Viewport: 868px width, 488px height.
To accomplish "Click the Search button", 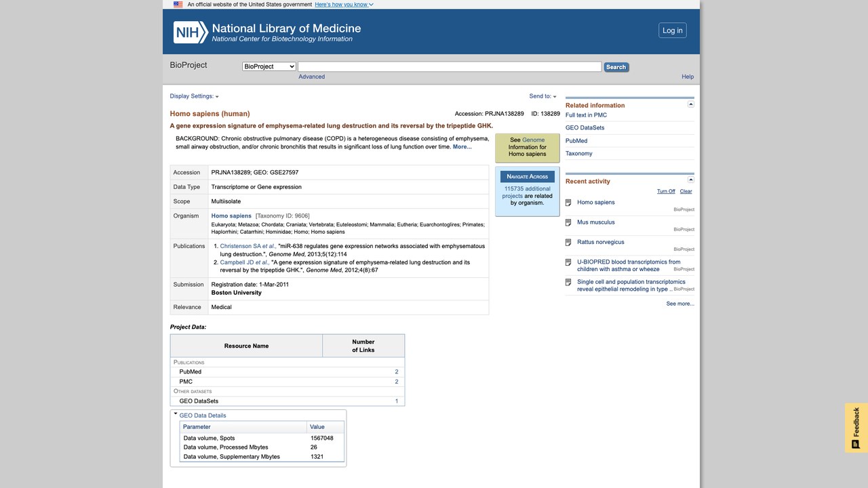I will (616, 67).
